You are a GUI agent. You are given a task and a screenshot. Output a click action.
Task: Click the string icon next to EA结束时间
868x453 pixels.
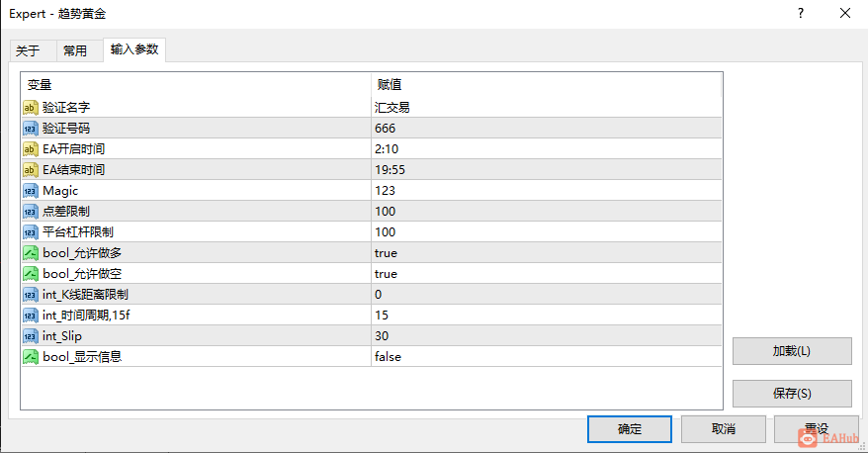(31, 170)
